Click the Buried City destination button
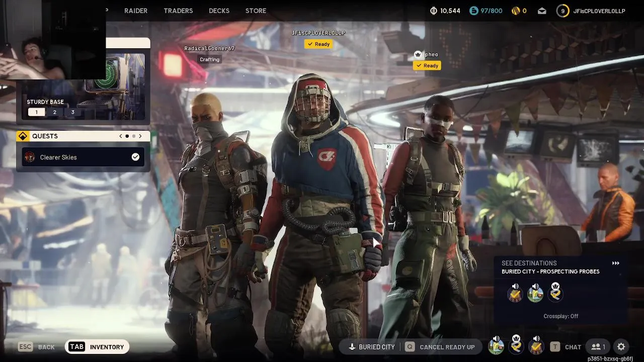This screenshot has height=362, width=644. pos(372,347)
